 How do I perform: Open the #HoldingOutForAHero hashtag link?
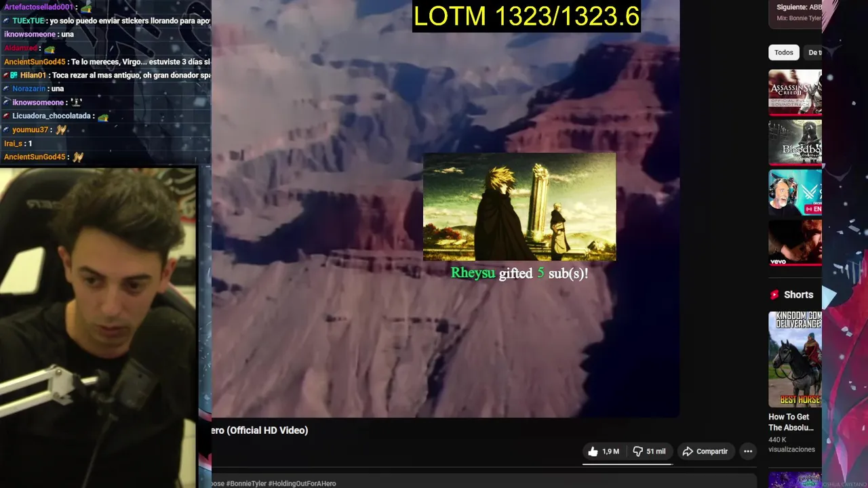coord(302,483)
